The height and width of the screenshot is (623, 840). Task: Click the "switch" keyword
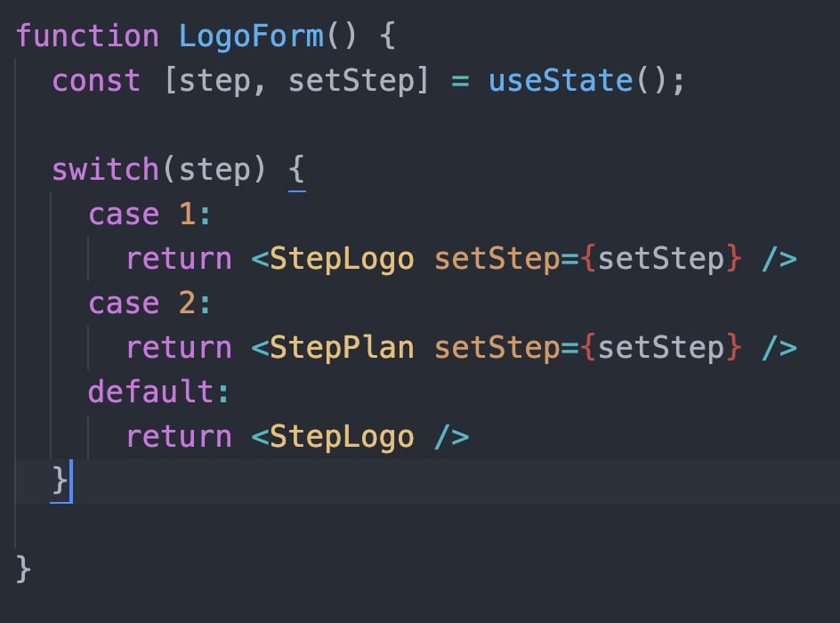tap(105, 170)
